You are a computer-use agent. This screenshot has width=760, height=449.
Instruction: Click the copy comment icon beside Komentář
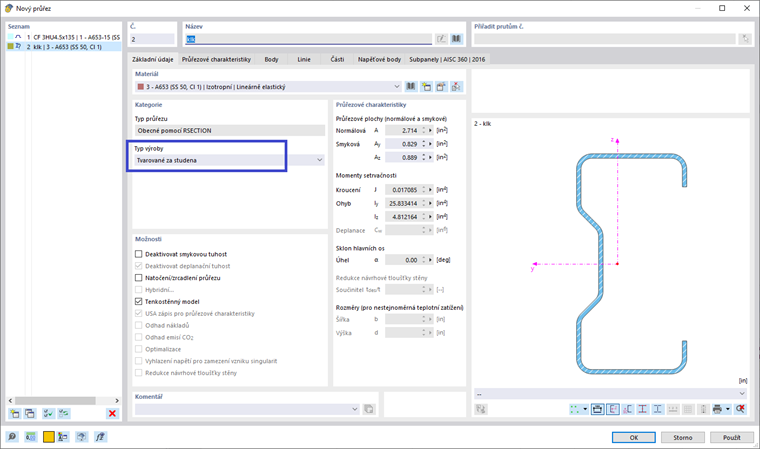tap(369, 409)
